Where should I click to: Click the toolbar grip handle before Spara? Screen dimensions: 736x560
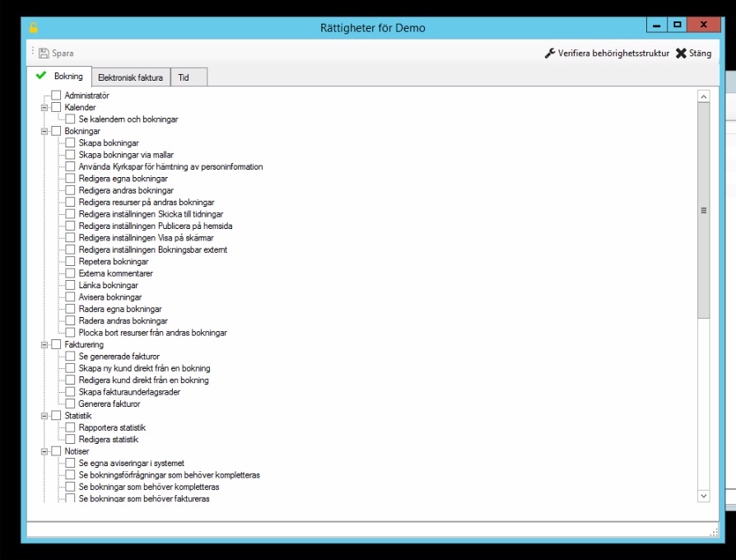[x=32, y=51]
